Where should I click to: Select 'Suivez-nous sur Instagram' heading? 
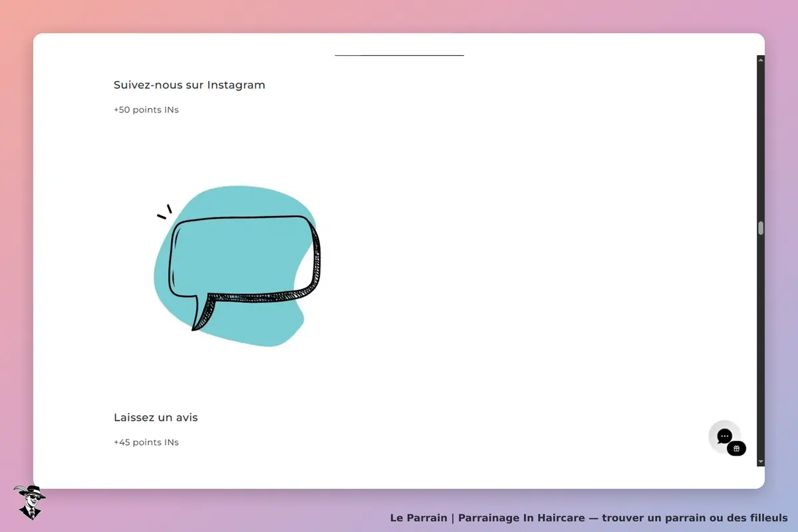pyautogui.click(x=190, y=85)
